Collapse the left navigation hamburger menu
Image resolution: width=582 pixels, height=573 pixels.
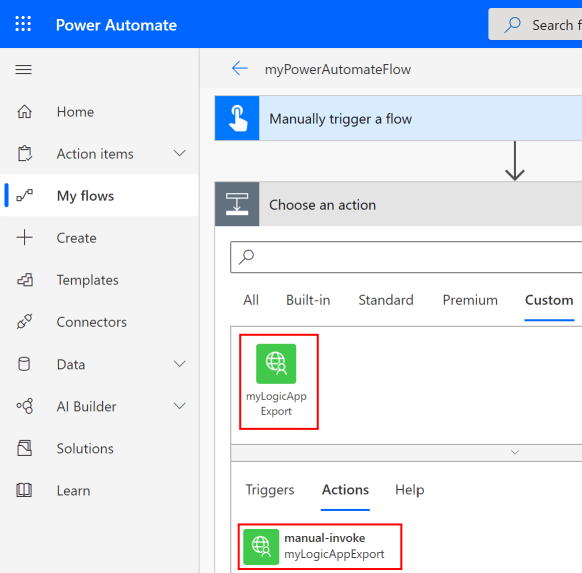tap(23, 69)
